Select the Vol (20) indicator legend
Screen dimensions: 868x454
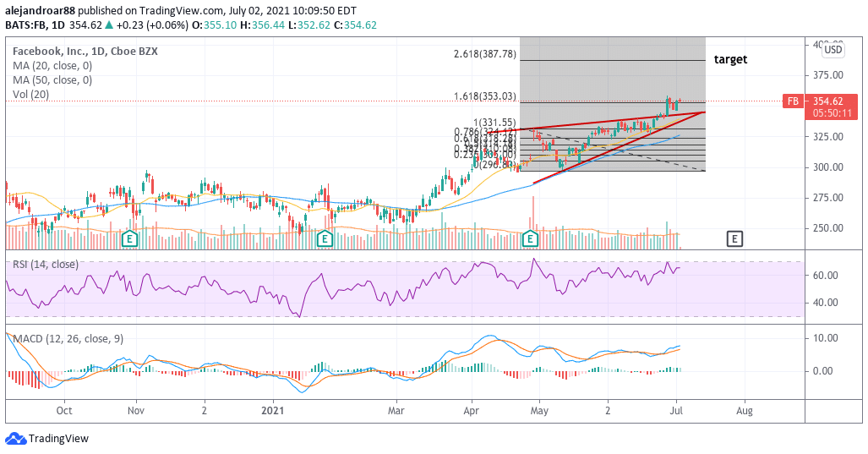coord(30,95)
